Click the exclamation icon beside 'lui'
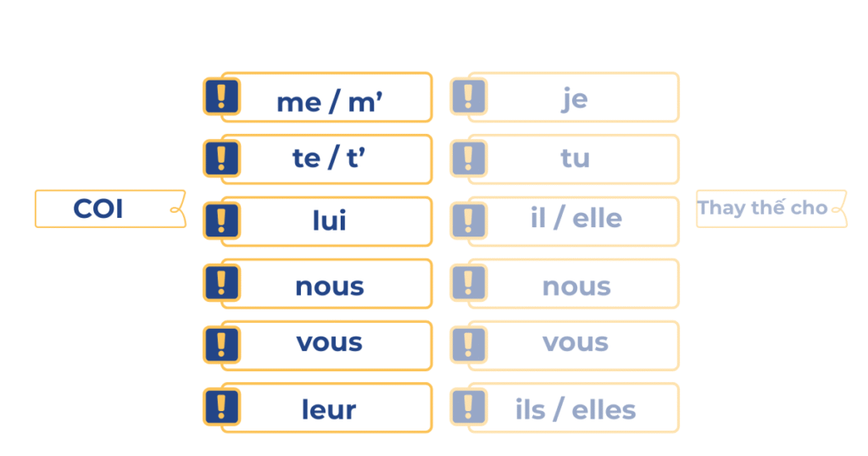868x456 pixels. tap(221, 220)
